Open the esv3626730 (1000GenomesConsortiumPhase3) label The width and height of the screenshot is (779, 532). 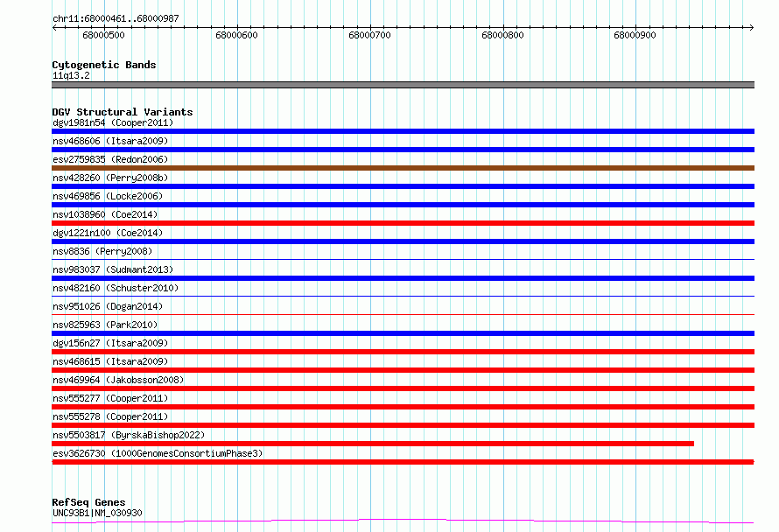[x=158, y=453]
